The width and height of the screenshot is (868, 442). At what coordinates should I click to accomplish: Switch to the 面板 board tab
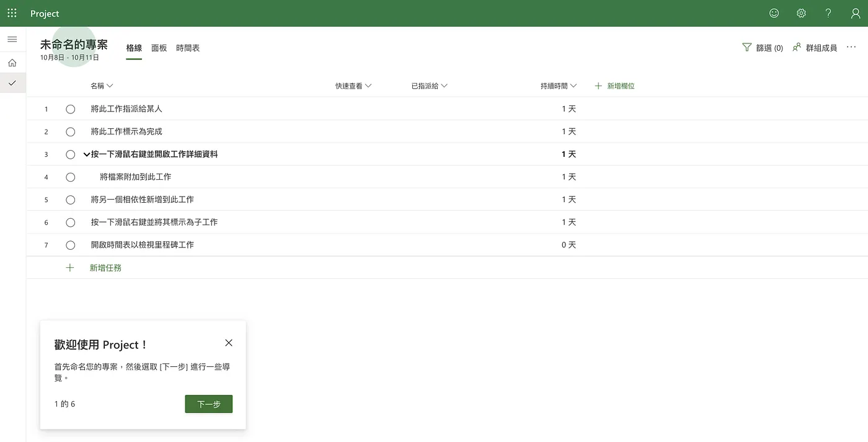pyautogui.click(x=159, y=48)
